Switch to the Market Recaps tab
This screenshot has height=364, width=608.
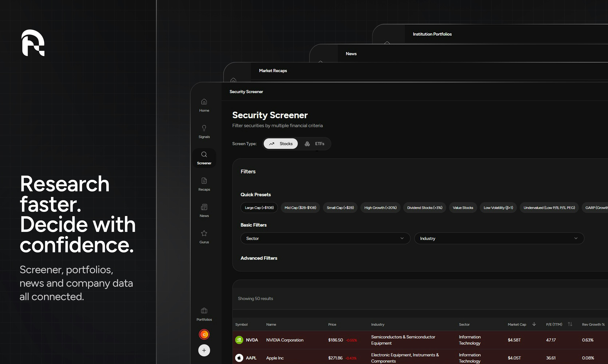(273, 71)
